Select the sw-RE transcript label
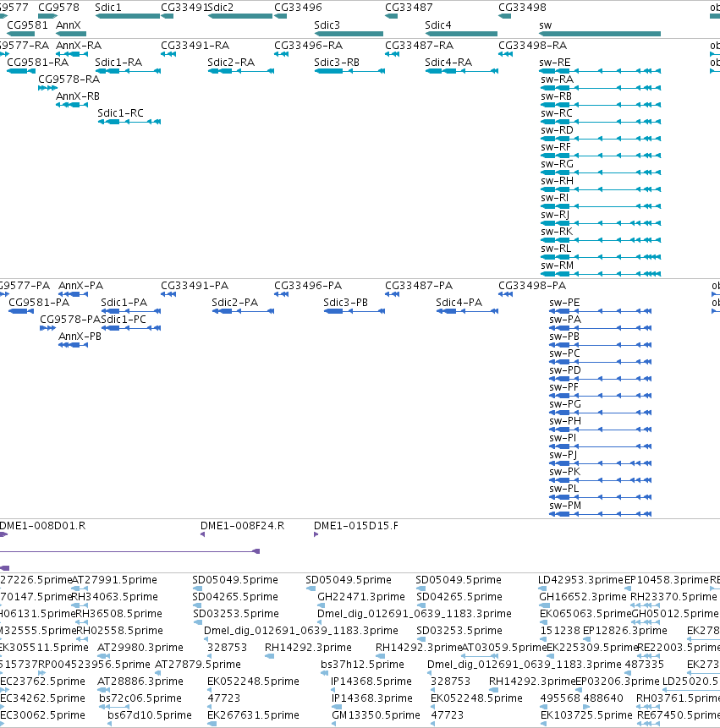This screenshot has height=728, width=720. (555, 63)
